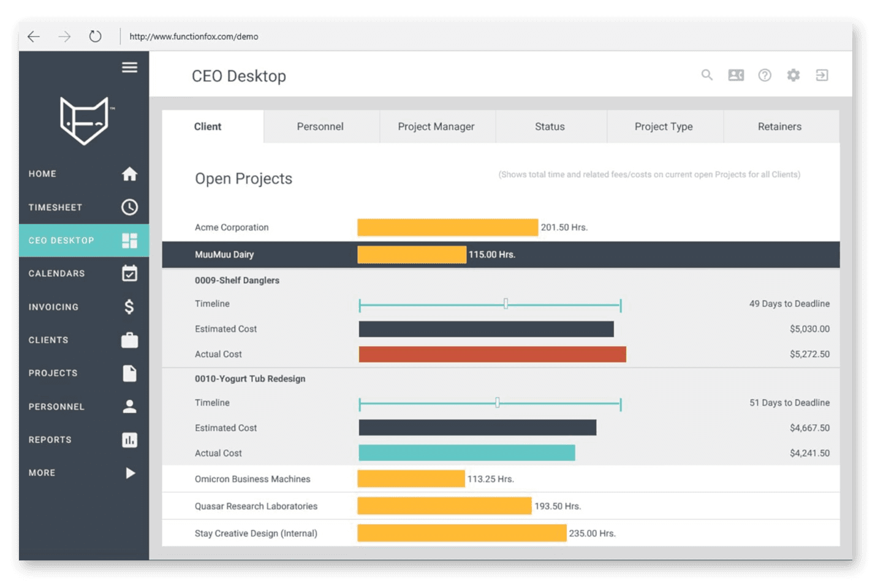Click the FunctionFox fox logo
Screen dimensions: 875x588
click(x=85, y=121)
